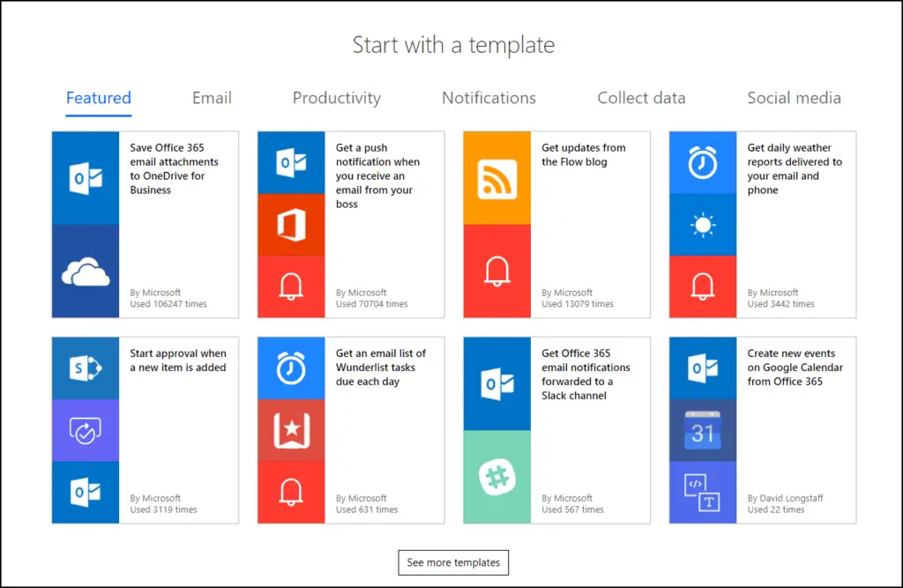This screenshot has height=588, width=903.
Task: Click the See more templates button
Action: (x=453, y=562)
